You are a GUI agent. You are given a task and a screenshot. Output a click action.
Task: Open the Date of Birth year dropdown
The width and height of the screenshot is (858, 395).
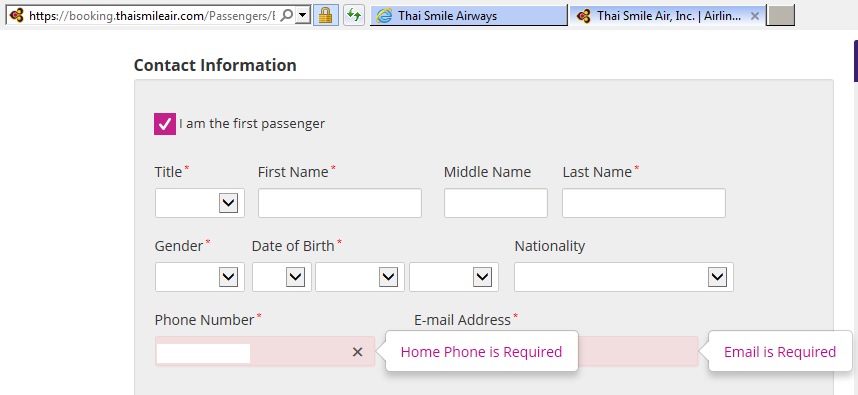(454, 277)
